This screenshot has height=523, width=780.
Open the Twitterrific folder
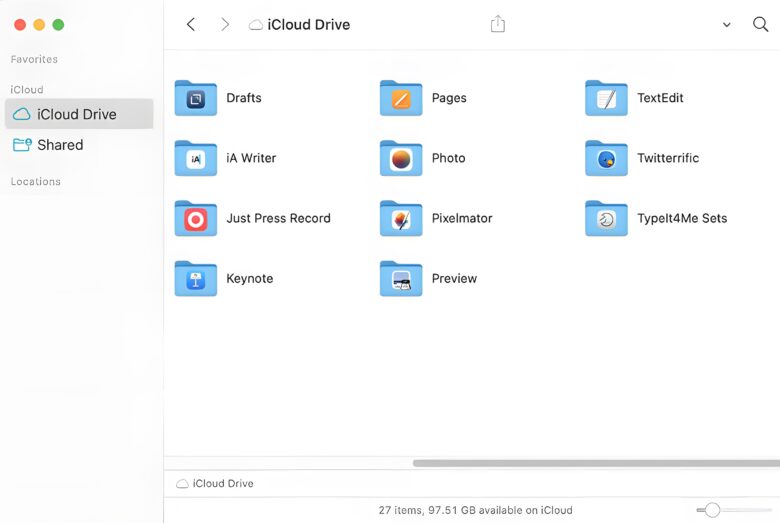[x=606, y=158]
